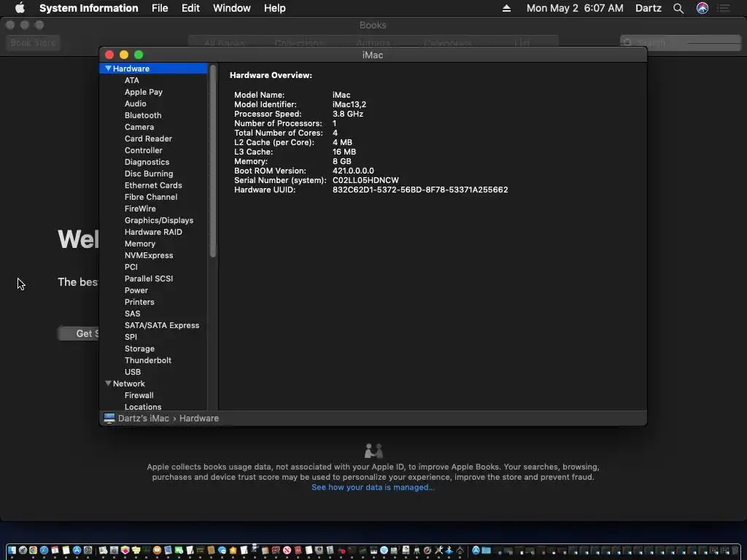747x560 pixels.
Task: Select the Network category in the sidebar
Action: tap(128, 384)
